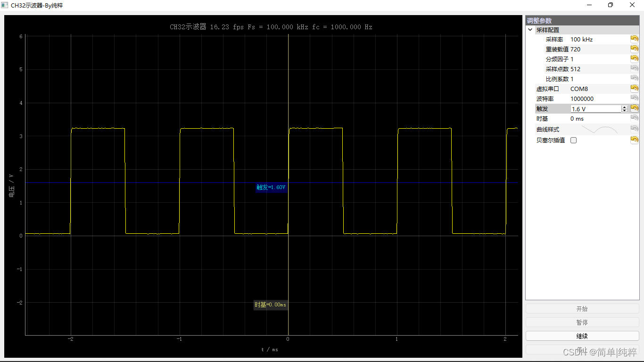Select the 时基 row label
The height and width of the screenshot is (362, 644).
click(542, 119)
